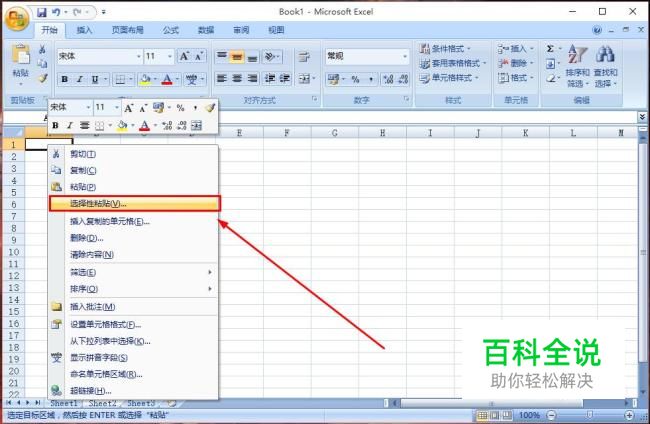Click the ribbon Increase Indent icon
The width and height of the screenshot is (650, 424).
click(x=285, y=78)
